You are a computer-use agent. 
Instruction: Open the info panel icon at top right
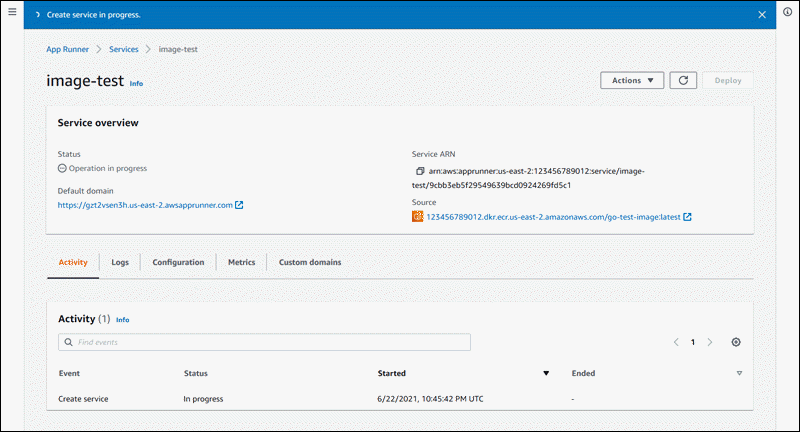tap(788, 15)
